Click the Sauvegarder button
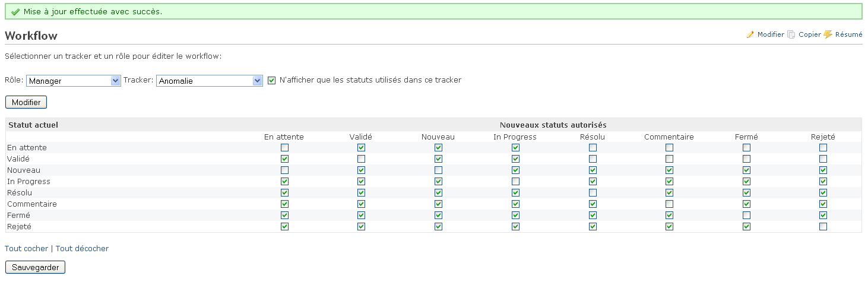The height and width of the screenshot is (285, 868). (36, 267)
